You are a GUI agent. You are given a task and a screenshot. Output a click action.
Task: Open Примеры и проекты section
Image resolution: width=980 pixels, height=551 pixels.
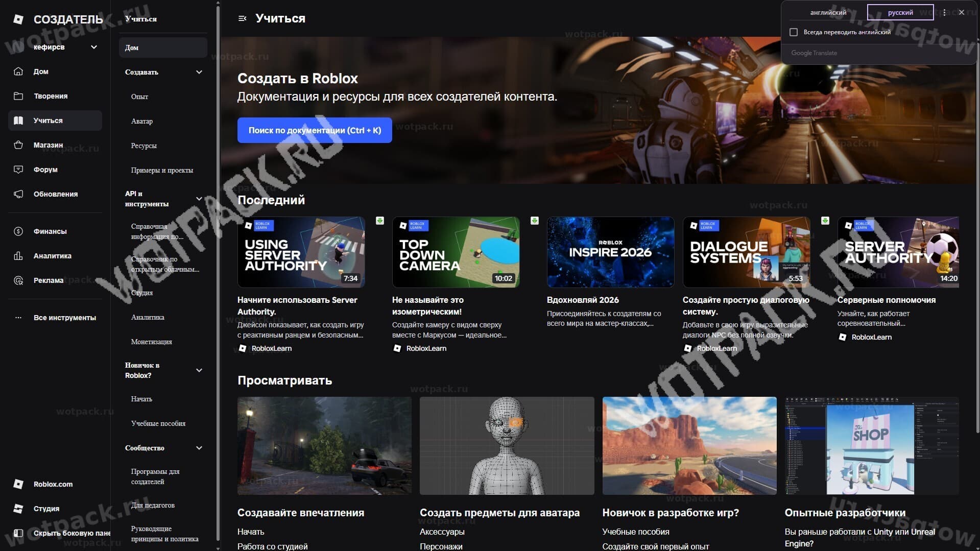[x=162, y=170]
